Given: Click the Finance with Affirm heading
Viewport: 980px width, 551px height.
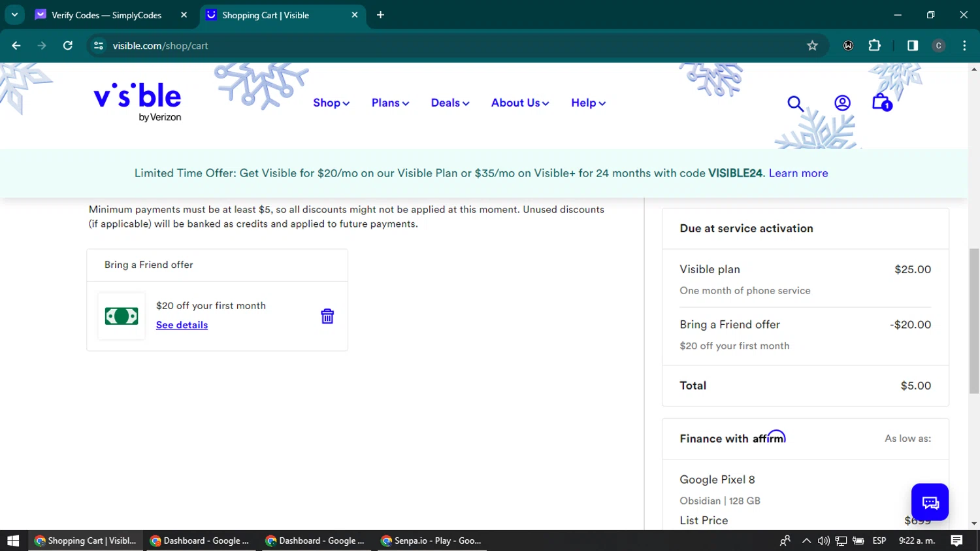Looking at the screenshot, I should [x=732, y=437].
